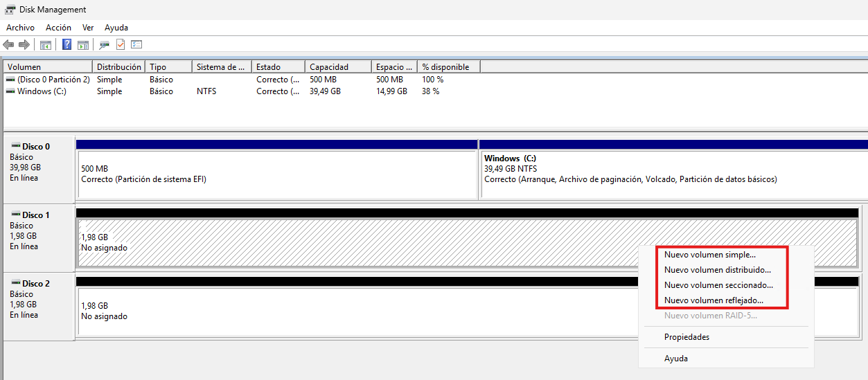Click the Back arrow in toolbar
This screenshot has height=380, width=868.
[x=8, y=45]
